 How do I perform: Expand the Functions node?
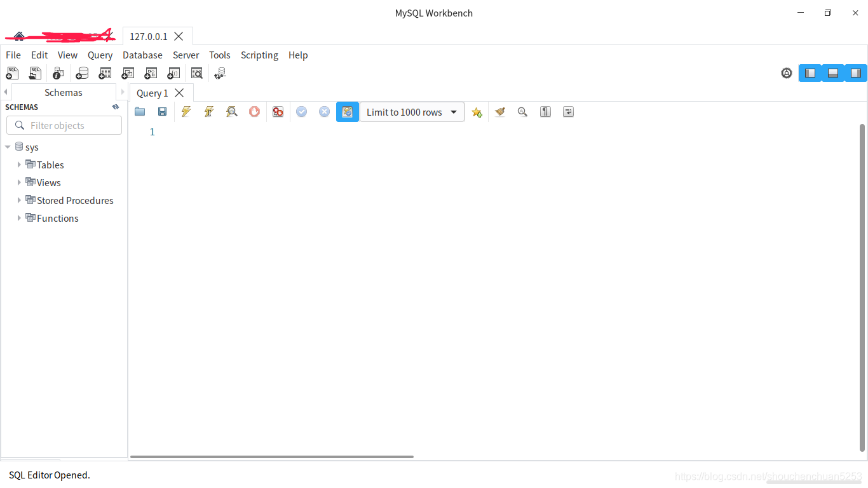(x=19, y=218)
